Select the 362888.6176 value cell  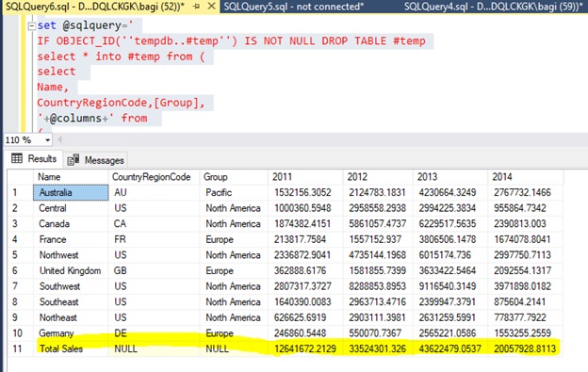point(305,271)
